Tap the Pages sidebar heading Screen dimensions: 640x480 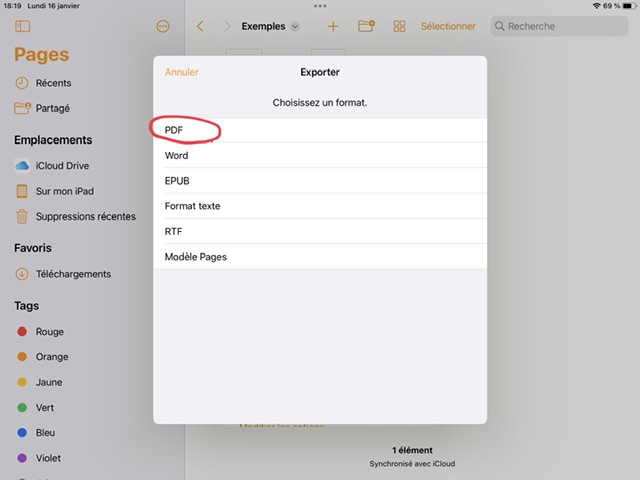(x=42, y=54)
